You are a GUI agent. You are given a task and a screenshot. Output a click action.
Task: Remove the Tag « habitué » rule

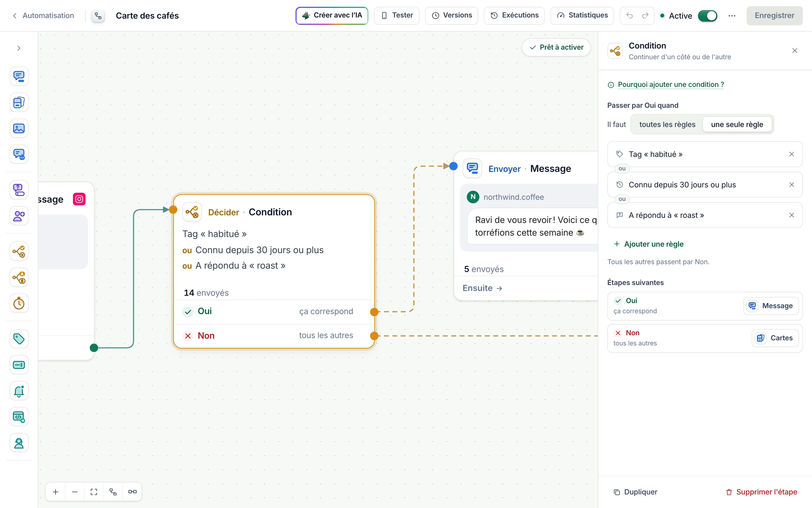pos(791,154)
